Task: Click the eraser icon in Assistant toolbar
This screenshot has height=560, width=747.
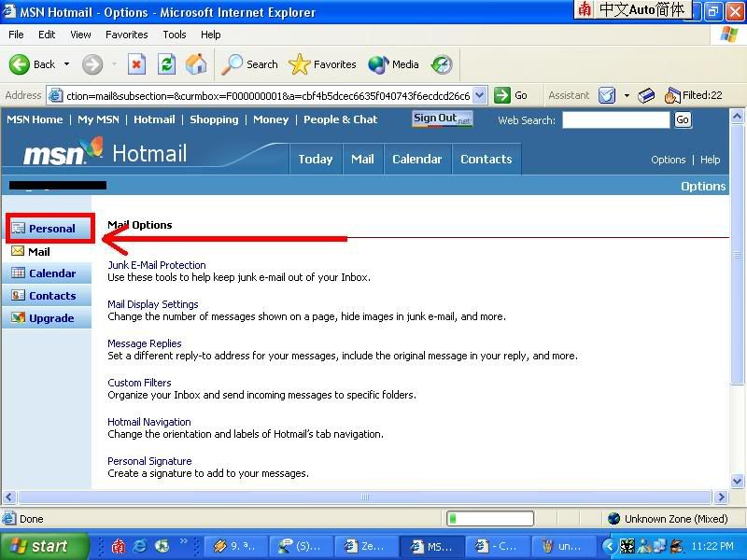Action: coord(646,96)
